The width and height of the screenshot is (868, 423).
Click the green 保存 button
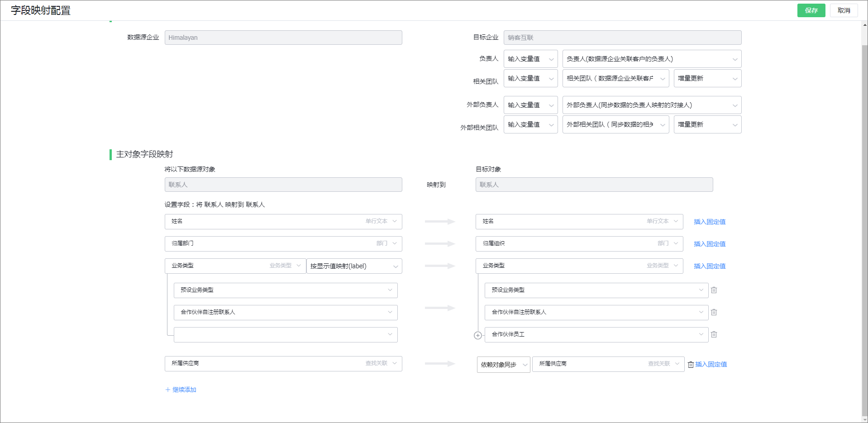(x=811, y=10)
